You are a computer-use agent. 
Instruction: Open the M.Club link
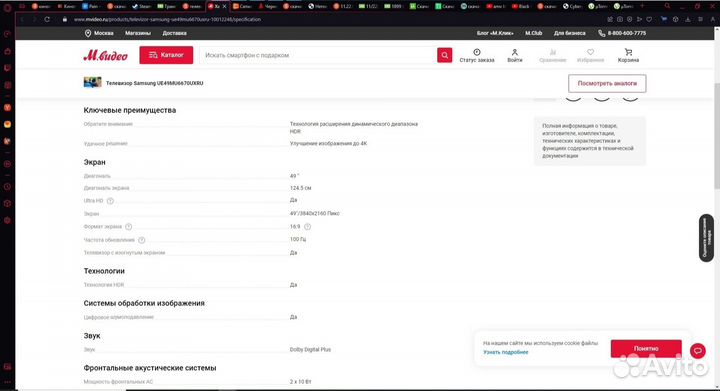click(534, 33)
